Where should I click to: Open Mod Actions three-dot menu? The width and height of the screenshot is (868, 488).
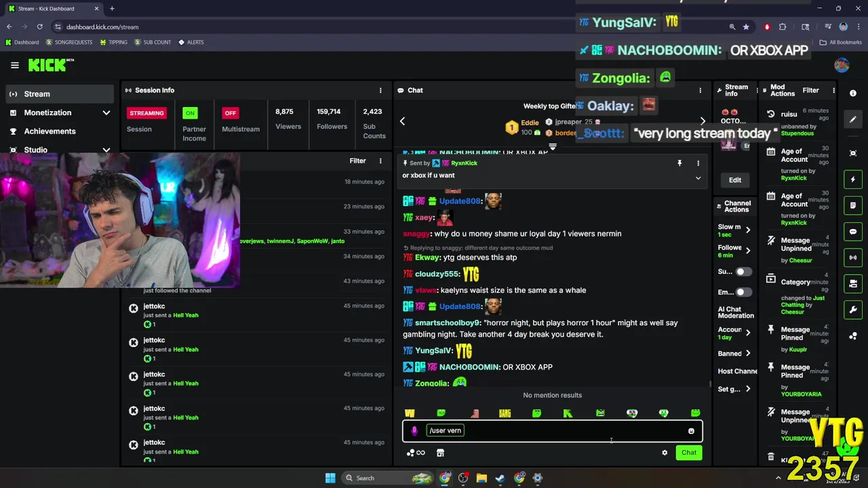tap(833, 90)
